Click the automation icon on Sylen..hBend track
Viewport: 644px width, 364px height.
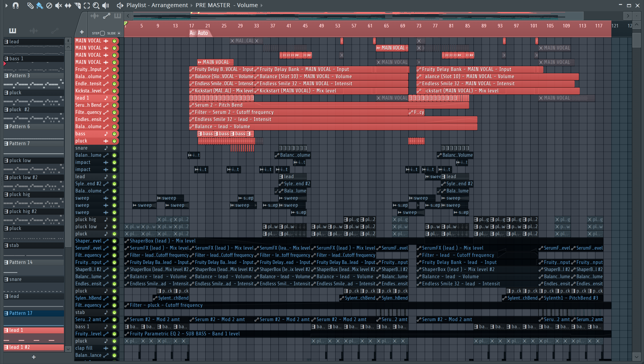pos(106,298)
